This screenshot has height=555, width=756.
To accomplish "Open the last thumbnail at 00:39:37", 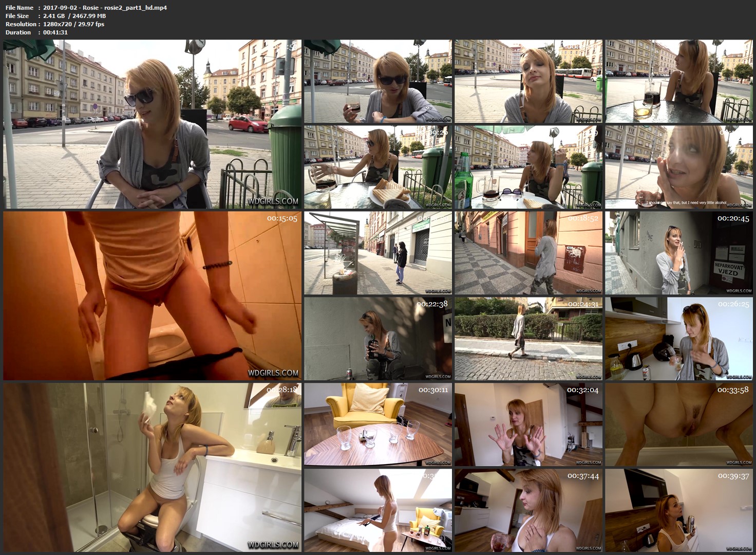I will pos(678,510).
